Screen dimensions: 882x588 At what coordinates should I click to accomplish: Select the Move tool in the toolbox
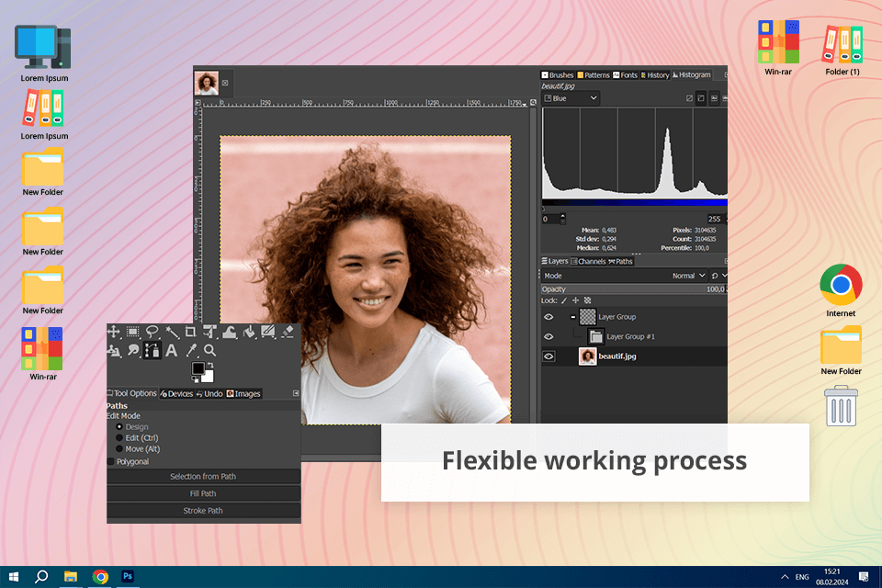point(114,333)
